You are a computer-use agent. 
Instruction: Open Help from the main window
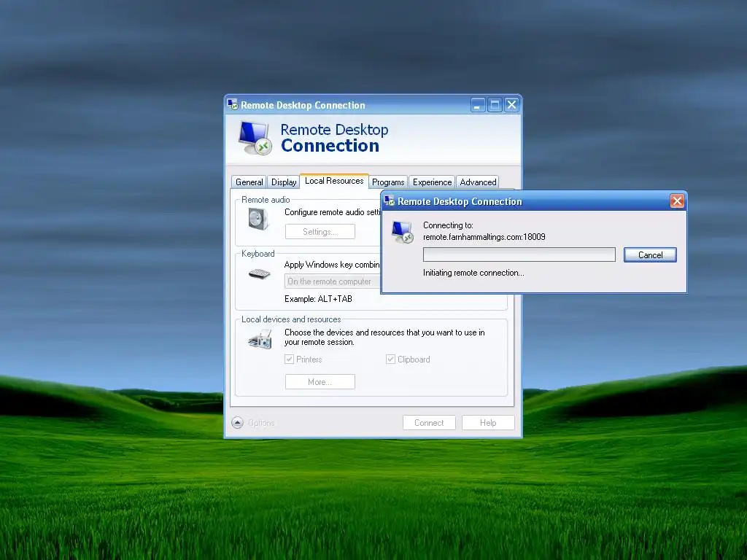[x=488, y=422]
